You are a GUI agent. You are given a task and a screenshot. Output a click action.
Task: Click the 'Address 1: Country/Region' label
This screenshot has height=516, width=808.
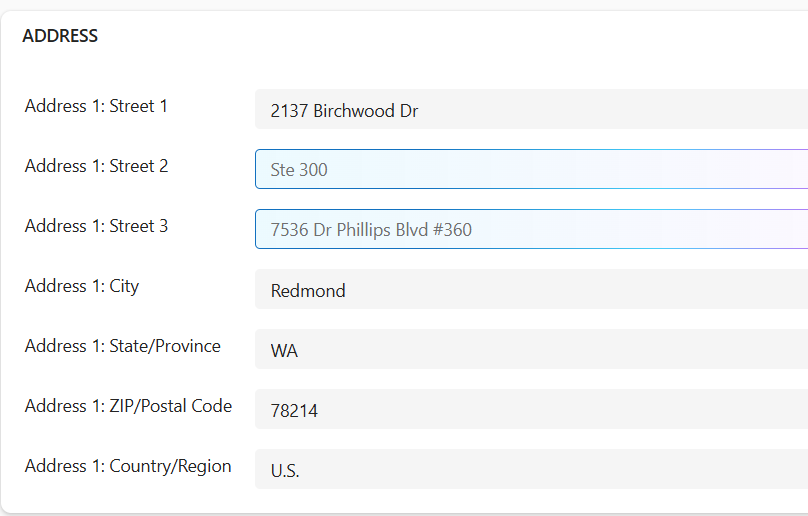point(128,466)
